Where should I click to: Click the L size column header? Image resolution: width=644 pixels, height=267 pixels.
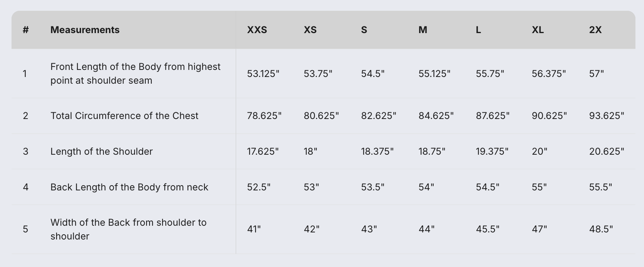point(478,30)
